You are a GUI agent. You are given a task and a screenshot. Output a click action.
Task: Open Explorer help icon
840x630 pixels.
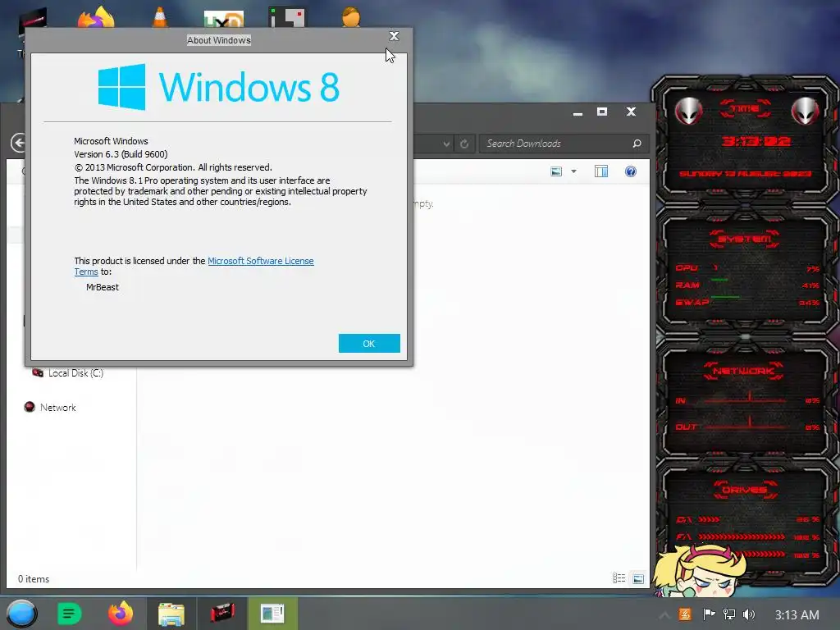pyautogui.click(x=631, y=171)
